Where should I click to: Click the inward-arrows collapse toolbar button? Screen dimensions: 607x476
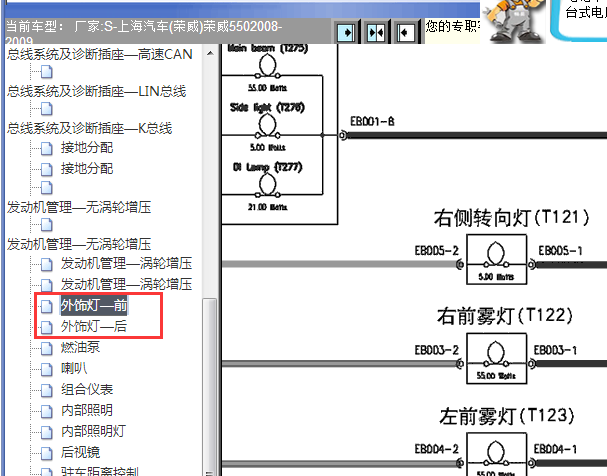click(376, 32)
